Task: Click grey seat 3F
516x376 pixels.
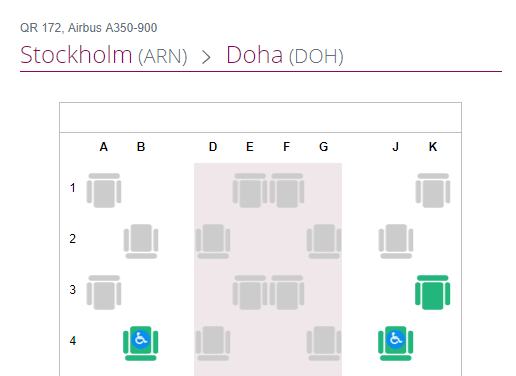Action: [287, 292]
